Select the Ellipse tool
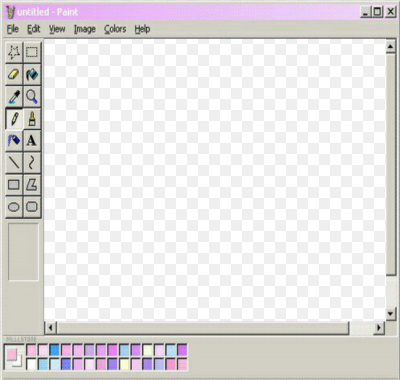400x380 pixels. (14, 207)
